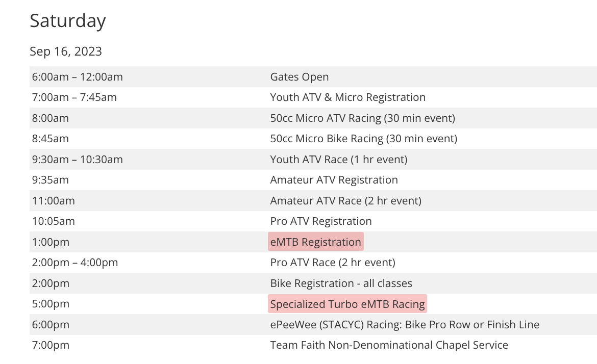Screen dimensions: 597x364
Task: Select Team Faith Chapel Service entry
Action: (389, 345)
